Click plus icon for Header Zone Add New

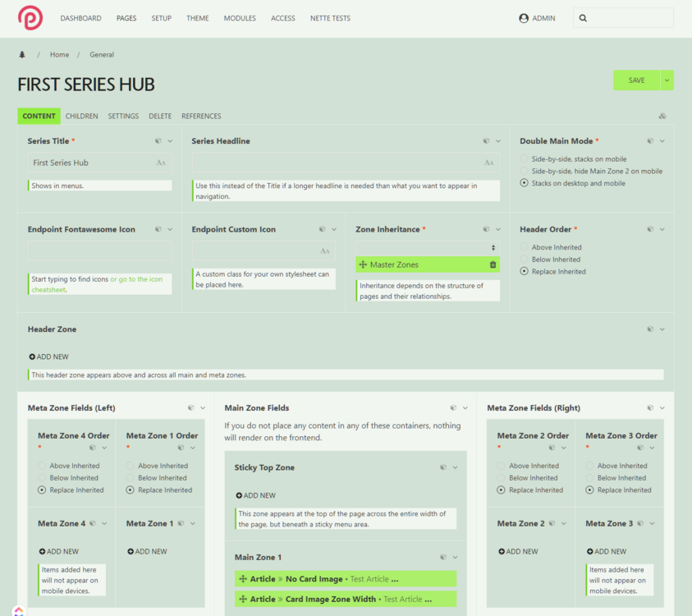[x=32, y=356]
